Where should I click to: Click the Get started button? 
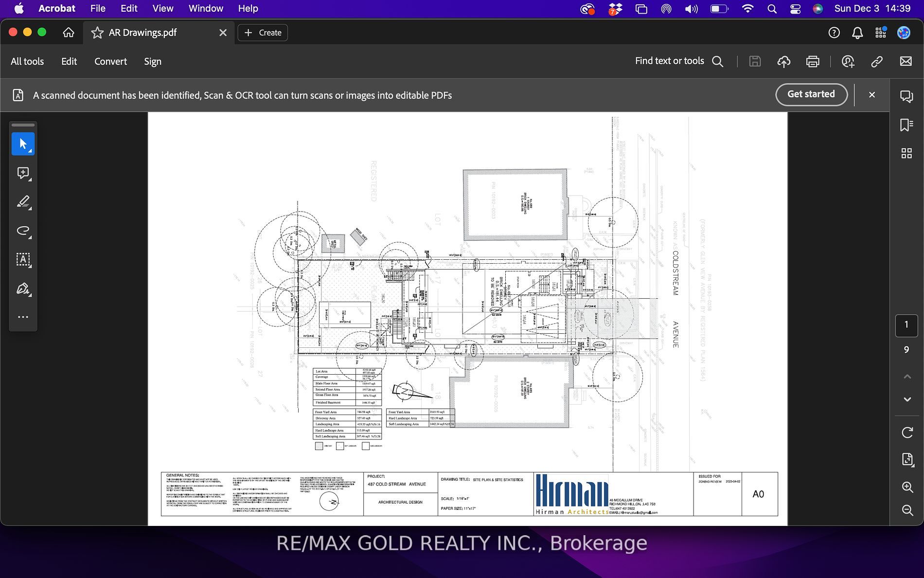811,94
